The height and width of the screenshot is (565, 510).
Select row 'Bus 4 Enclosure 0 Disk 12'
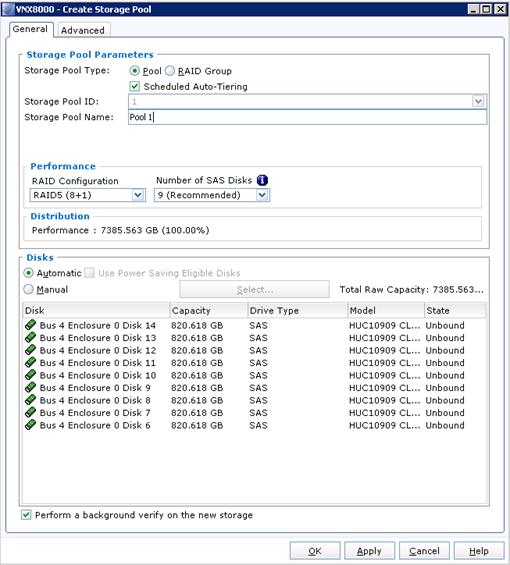[254, 350]
